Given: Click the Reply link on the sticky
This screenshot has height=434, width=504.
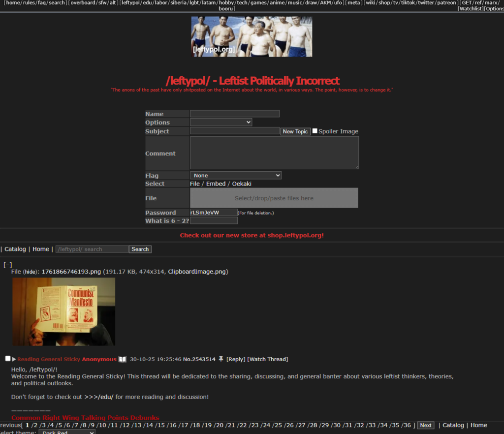Looking at the screenshot, I should 235,359.
